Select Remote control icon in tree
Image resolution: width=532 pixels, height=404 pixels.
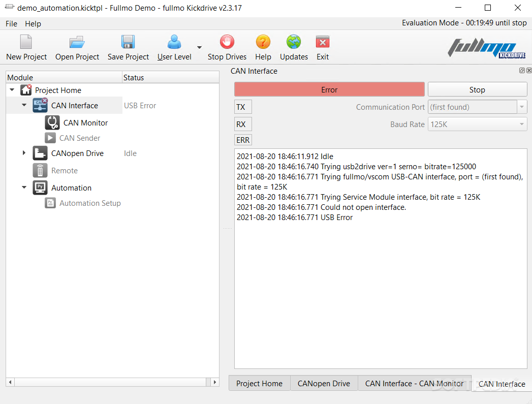(x=40, y=170)
